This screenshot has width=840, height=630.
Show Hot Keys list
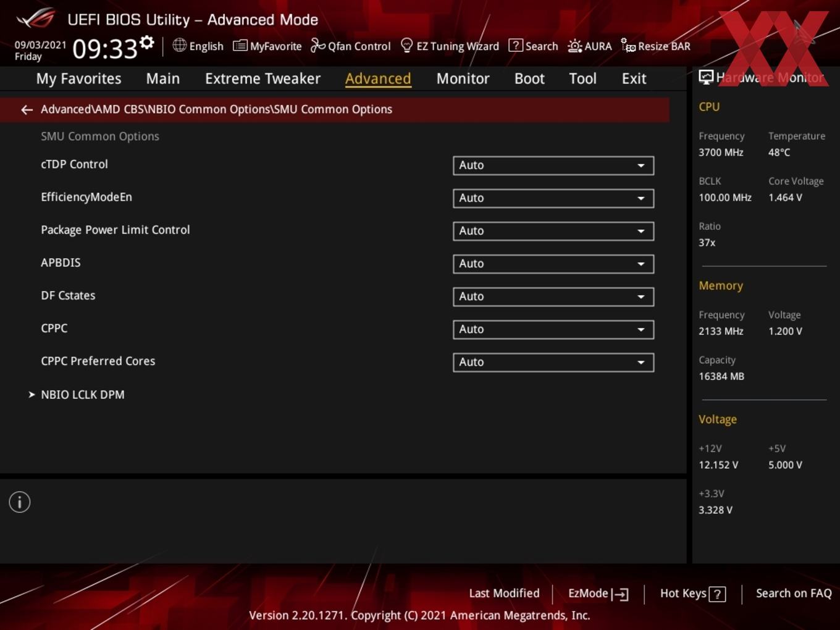pyautogui.click(x=692, y=594)
